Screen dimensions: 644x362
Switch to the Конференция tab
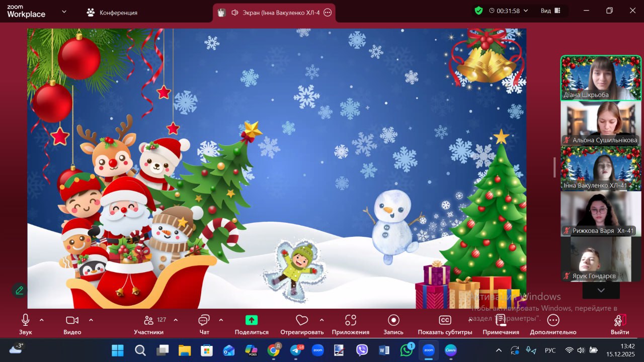pyautogui.click(x=112, y=13)
